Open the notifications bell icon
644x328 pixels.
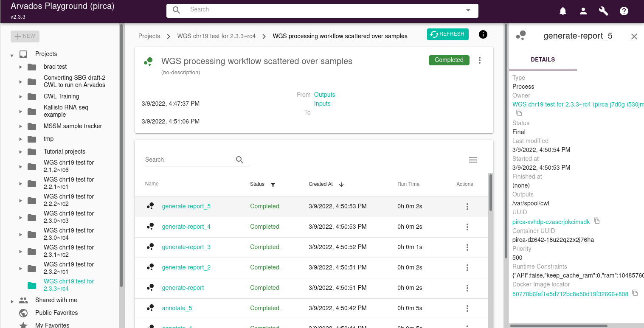click(x=563, y=11)
